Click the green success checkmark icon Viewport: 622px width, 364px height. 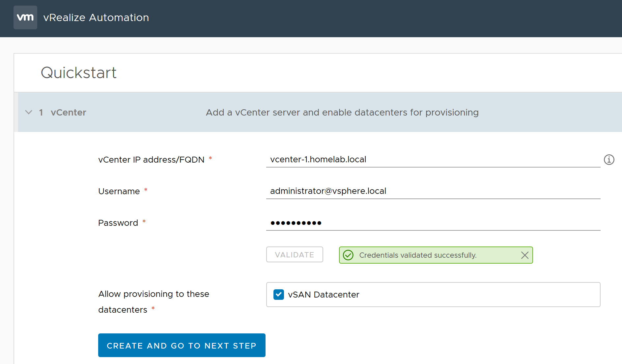[348, 255]
